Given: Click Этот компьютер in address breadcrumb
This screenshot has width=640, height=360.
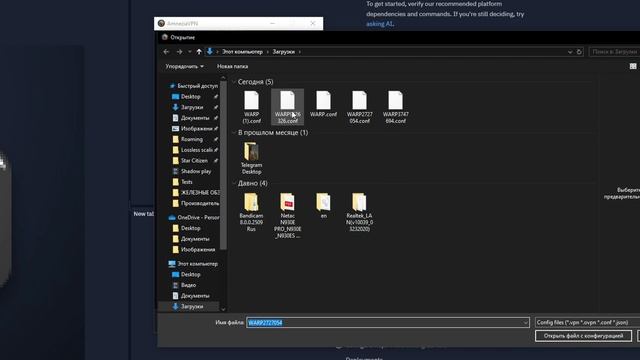Looking at the screenshot, I should click(242, 52).
